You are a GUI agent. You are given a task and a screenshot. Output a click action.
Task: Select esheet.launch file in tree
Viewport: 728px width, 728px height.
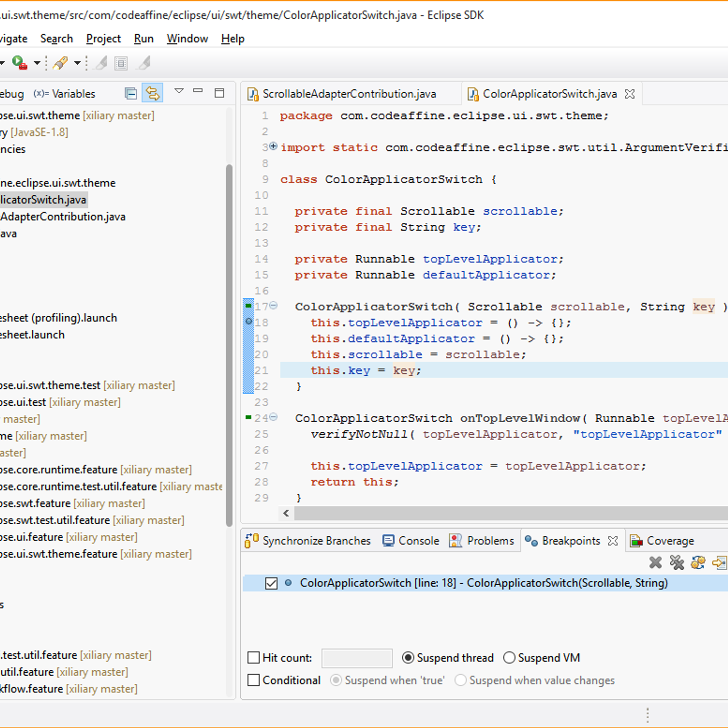(x=32, y=334)
